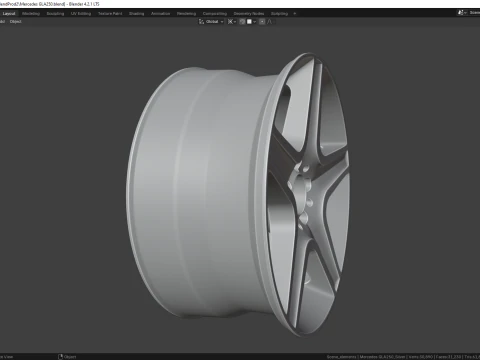480x360 pixels.
Task: Click the Object status bar entry
Action: [x=67, y=357]
